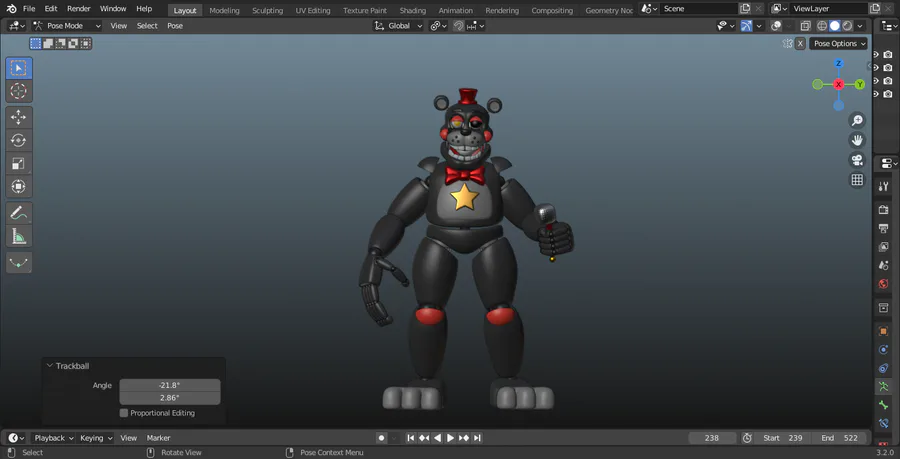The width and height of the screenshot is (900, 459).
Task: Toggle X-ray mode
Action: coord(805,26)
